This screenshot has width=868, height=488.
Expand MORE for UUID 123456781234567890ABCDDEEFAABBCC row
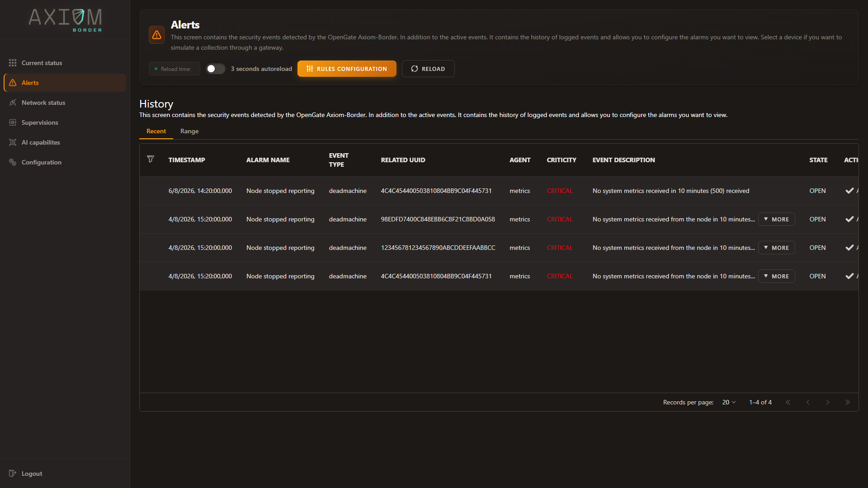point(776,248)
